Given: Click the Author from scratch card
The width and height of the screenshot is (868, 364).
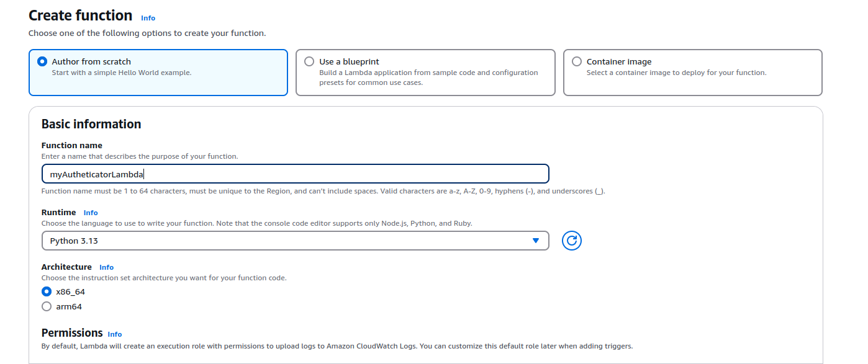Looking at the screenshot, I should click(158, 71).
